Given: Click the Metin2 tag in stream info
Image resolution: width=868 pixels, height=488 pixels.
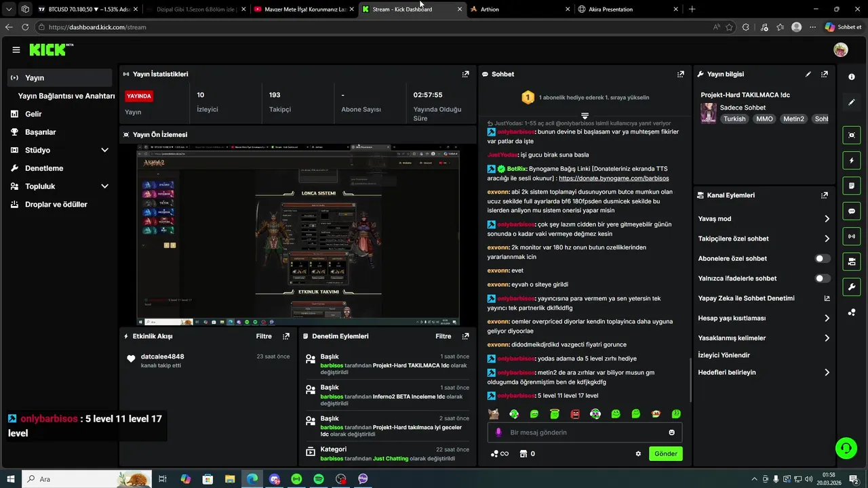Looking at the screenshot, I should [793, 119].
